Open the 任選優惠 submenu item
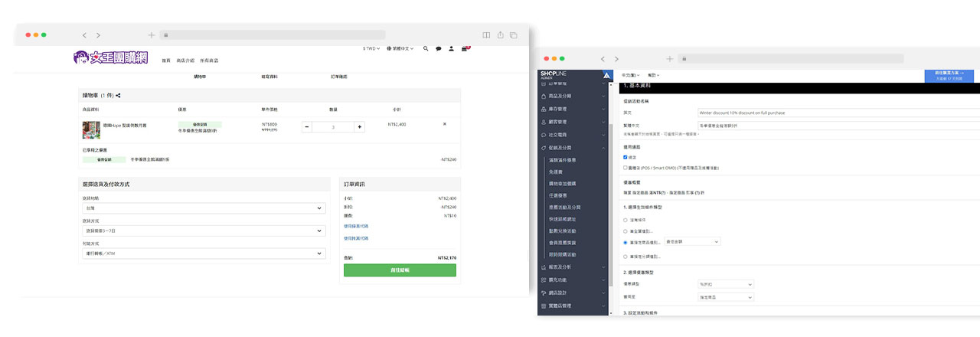Screen dimensions: 980x337 (x=558, y=195)
